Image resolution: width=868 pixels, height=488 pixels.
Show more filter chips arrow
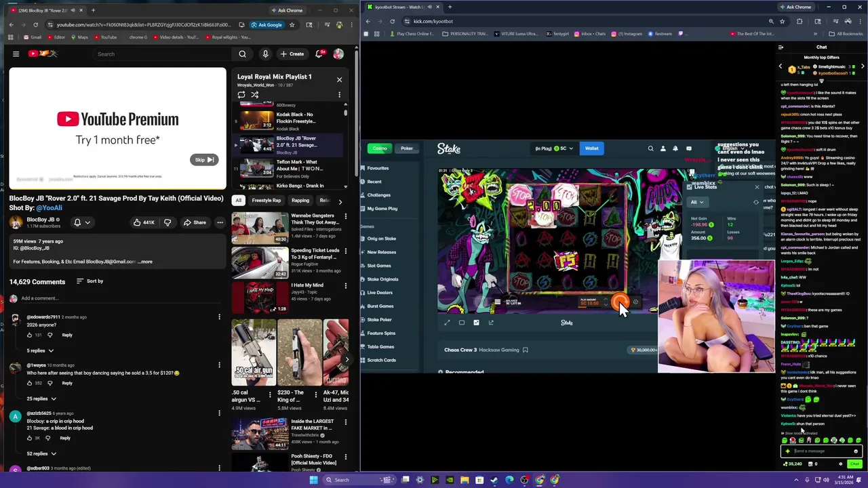340,201
